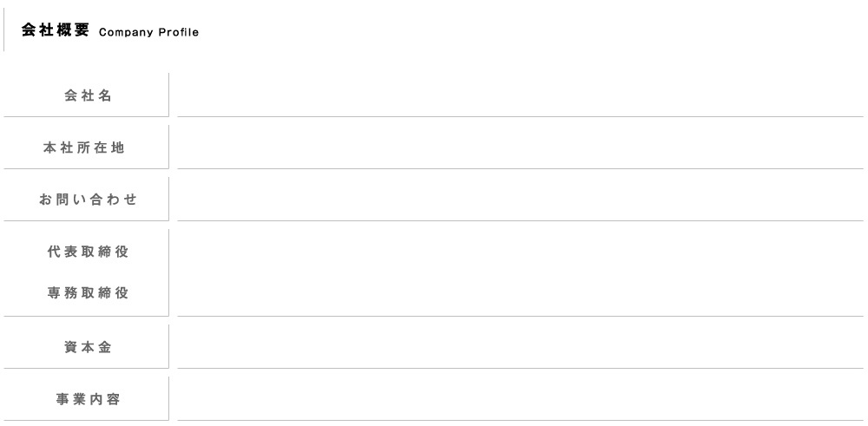868x426 pixels.
Task: Select the 本社所在地 label
Action: 84,148
